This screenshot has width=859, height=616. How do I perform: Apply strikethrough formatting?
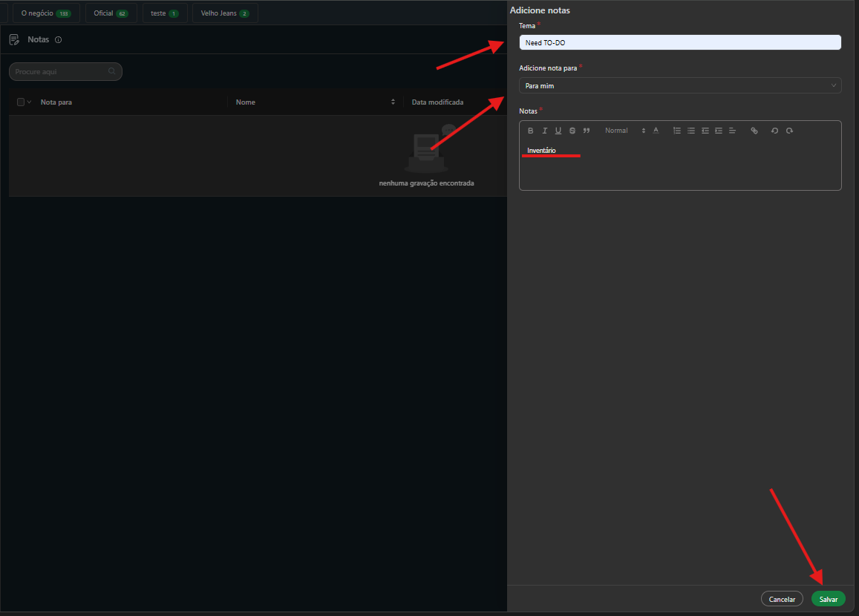pyautogui.click(x=572, y=131)
